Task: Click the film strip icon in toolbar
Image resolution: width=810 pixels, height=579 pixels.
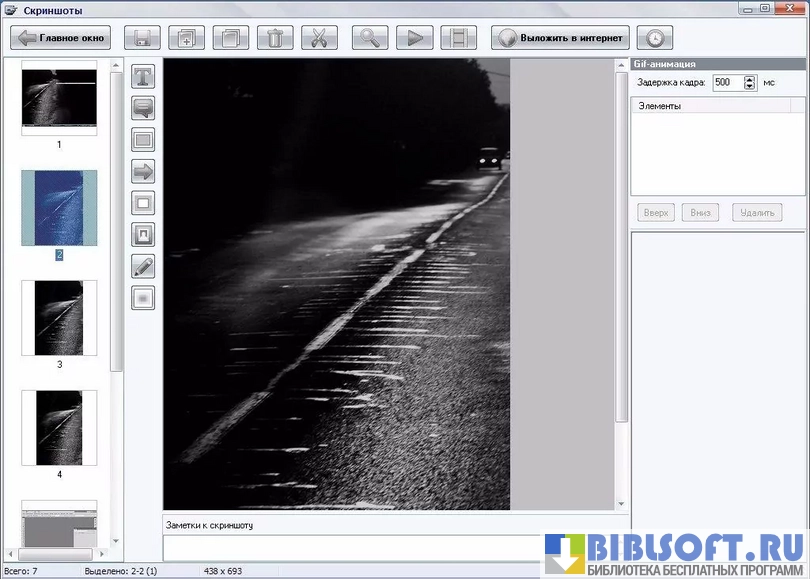Action: click(x=458, y=39)
